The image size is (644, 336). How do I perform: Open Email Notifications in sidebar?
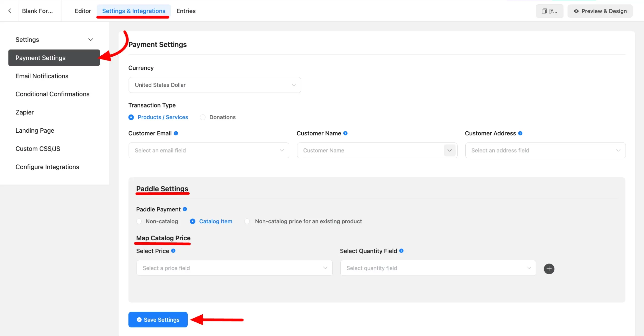42,76
